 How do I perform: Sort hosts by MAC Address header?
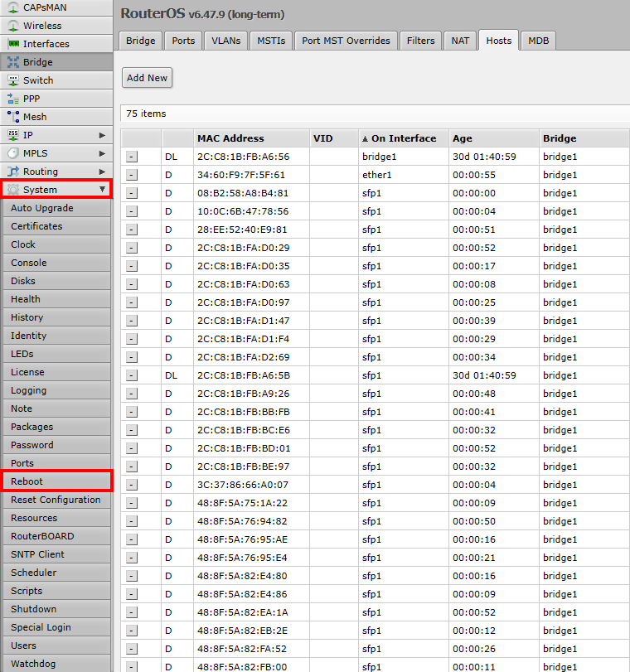click(x=230, y=138)
